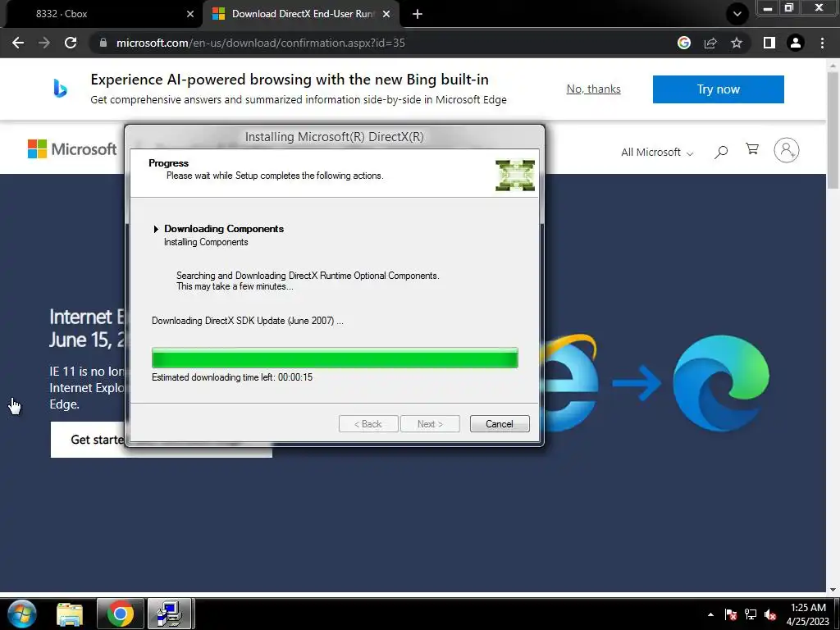Image resolution: width=840 pixels, height=630 pixels.
Task: Expand the tab search dropdown arrow
Action: click(x=737, y=14)
